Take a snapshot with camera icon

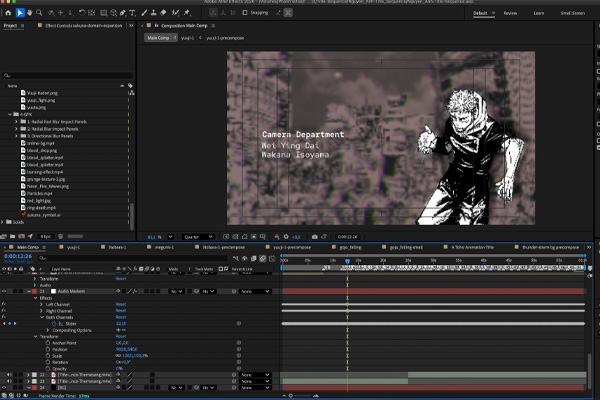pyautogui.click(x=315, y=237)
